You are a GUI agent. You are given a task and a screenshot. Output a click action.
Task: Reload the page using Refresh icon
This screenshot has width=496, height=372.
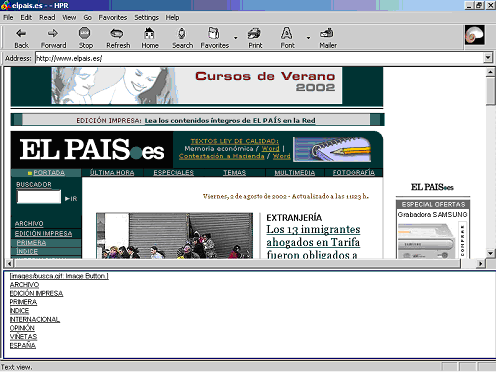point(118,38)
